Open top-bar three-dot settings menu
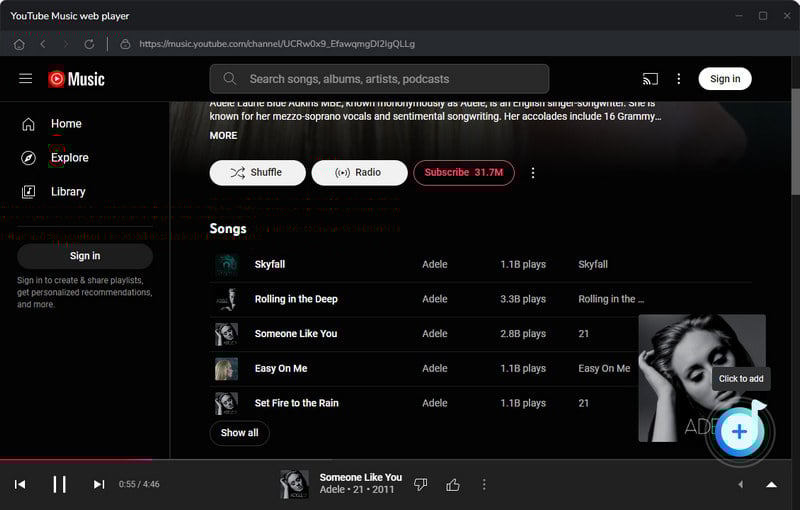The height and width of the screenshot is (510, 800). (679, 79)
